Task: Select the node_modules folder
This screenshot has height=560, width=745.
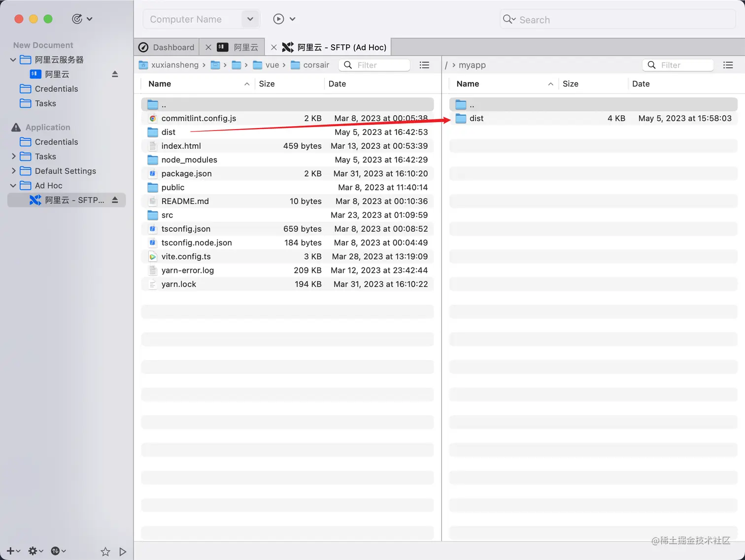Action: click(x=287, y=160)
